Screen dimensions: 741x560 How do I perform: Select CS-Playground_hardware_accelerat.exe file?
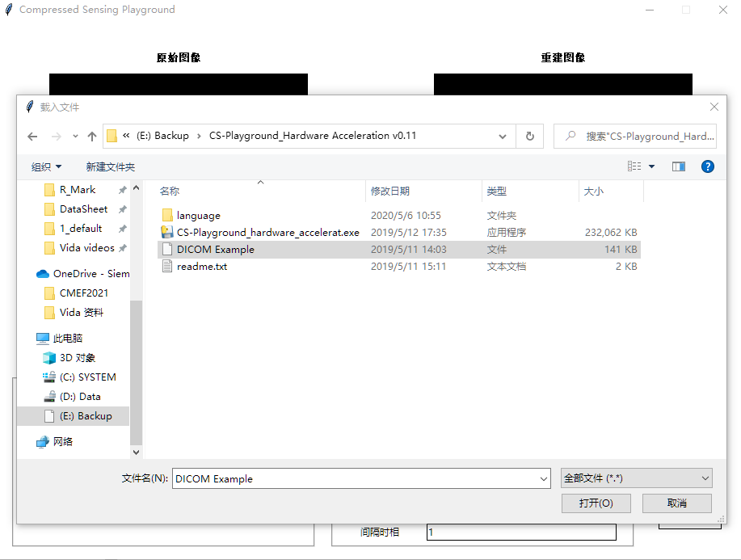pos(399,233)
